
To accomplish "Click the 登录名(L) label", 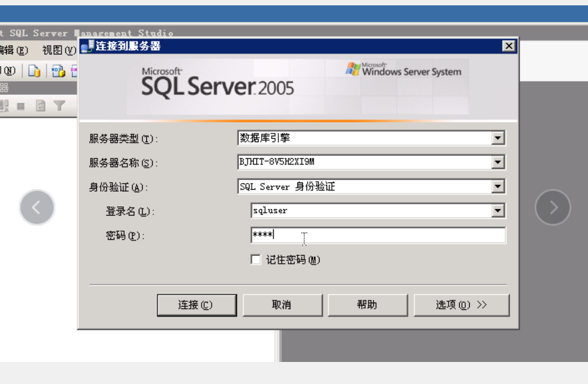I will 130,211.
